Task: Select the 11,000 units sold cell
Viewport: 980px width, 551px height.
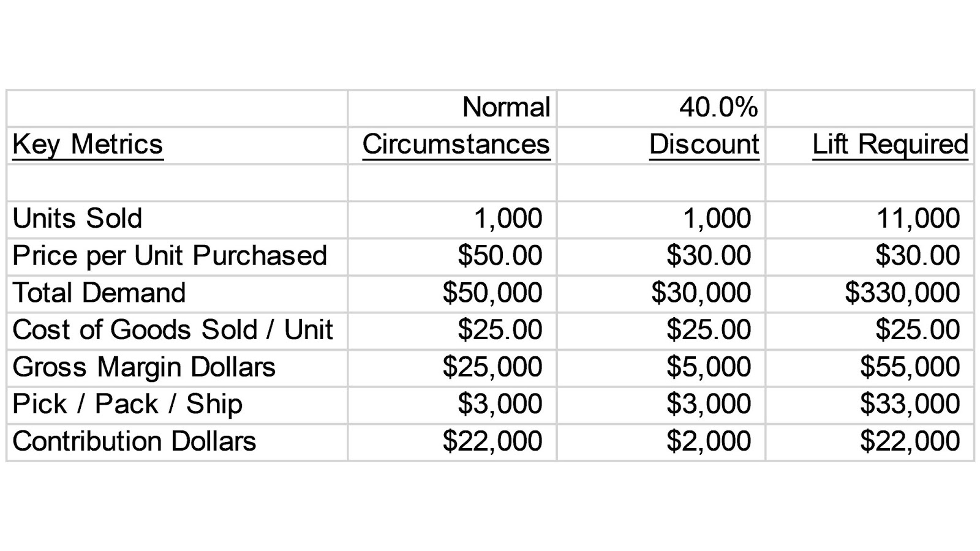Action: (x=918, y=219)
